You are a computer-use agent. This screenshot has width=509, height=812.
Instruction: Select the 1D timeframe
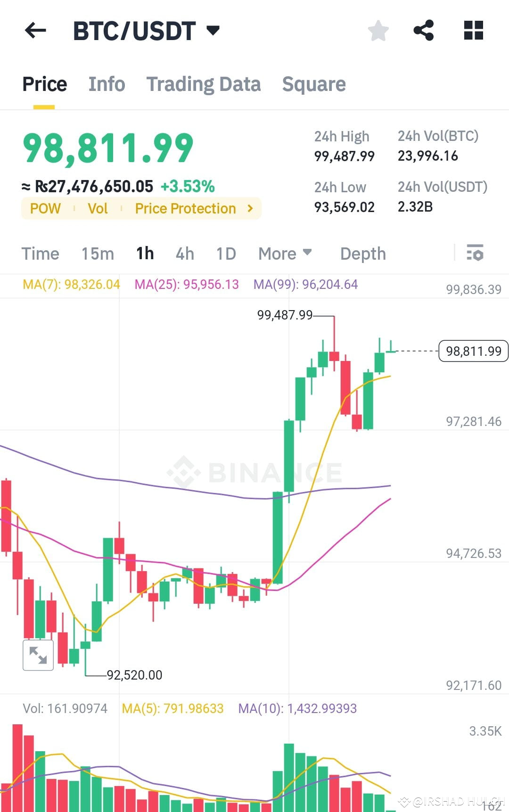[x=225, y=254]
